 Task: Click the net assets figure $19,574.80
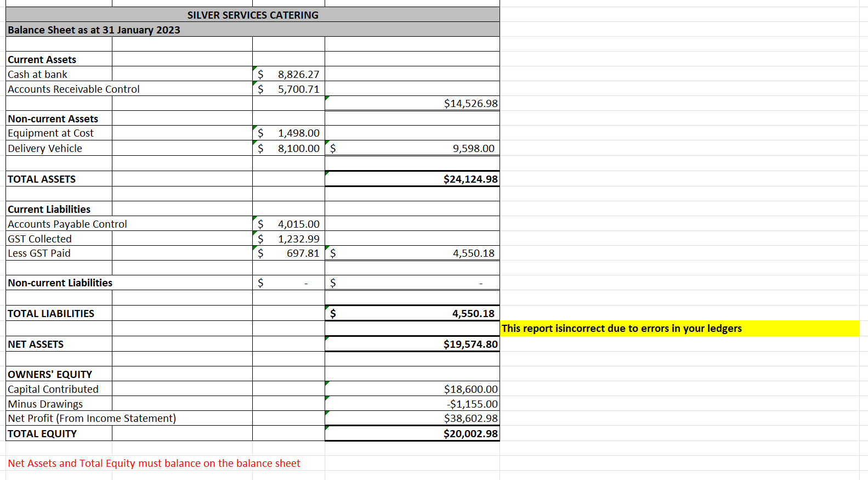click(x=470, y=344)
